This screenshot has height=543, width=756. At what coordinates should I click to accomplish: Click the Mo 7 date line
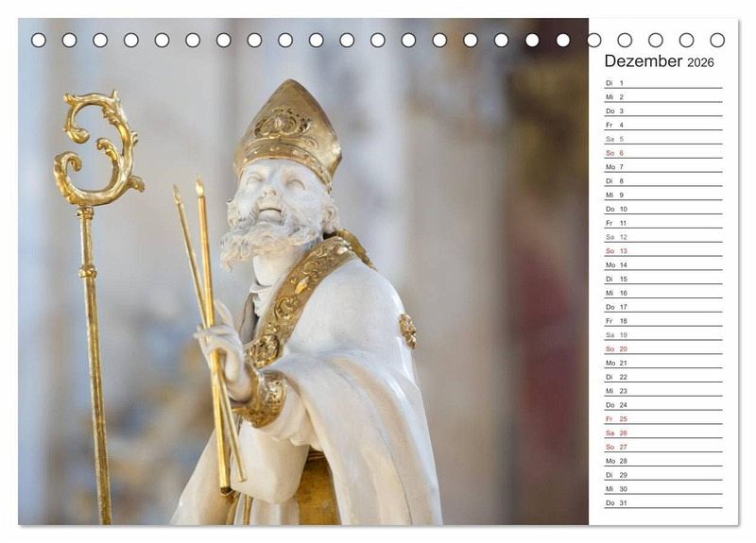click(x=662, y=167)
